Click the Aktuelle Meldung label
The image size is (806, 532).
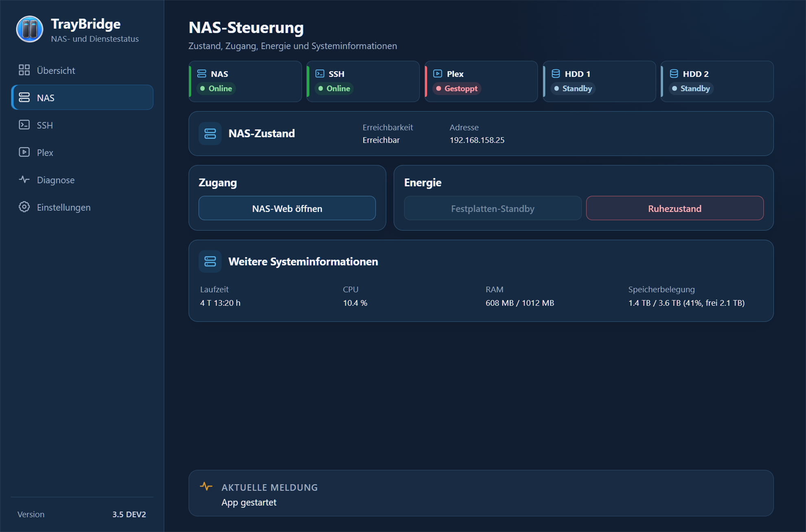point(269,487)
